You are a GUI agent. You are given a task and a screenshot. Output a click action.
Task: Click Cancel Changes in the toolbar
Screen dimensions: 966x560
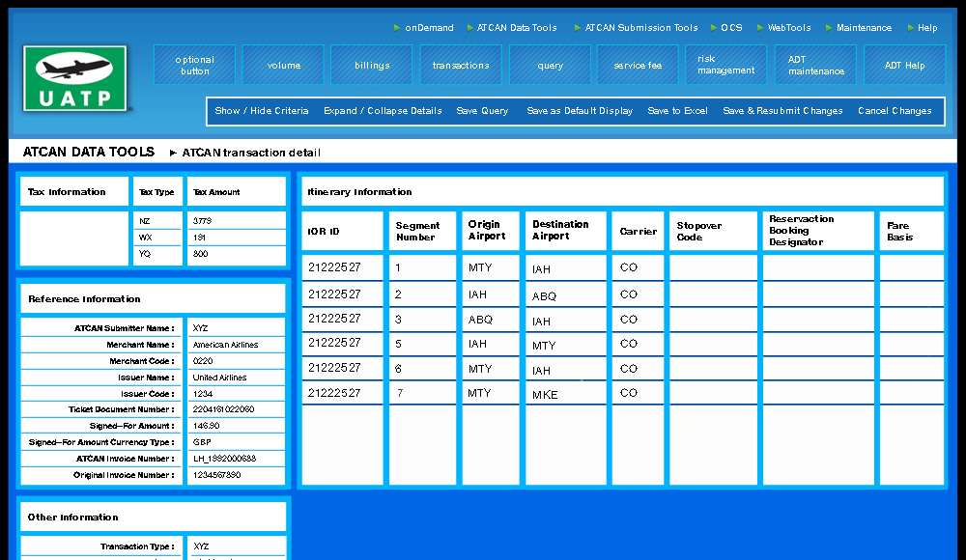tap(895, 111)
